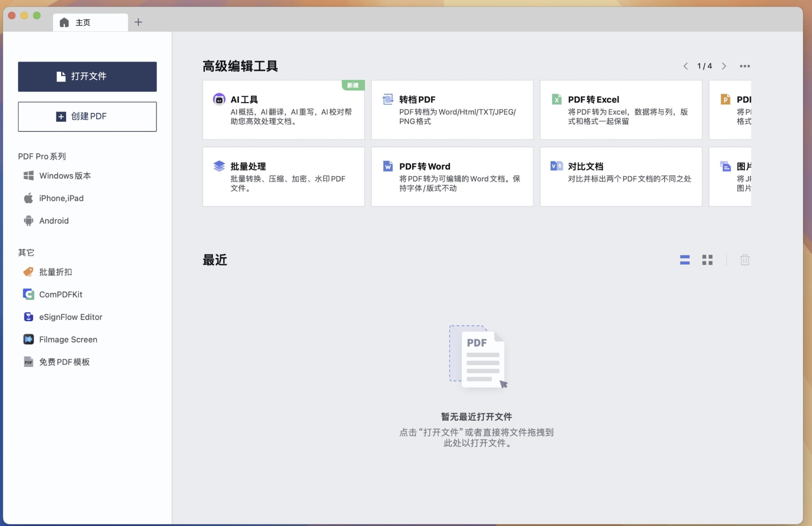Open 免费 PDF 模板 from the sidebar
The image size is (812, 526).
pyautogui.click(x=65, y=361)
